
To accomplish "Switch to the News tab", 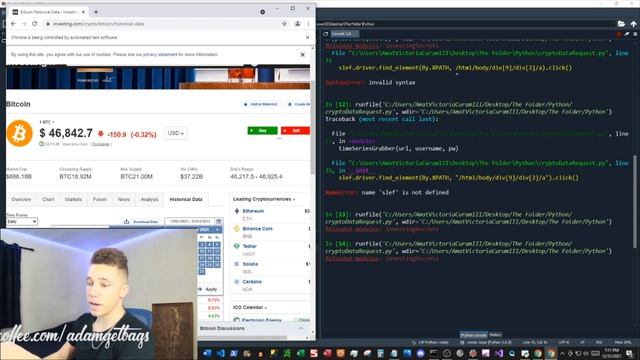I will 124,199.
